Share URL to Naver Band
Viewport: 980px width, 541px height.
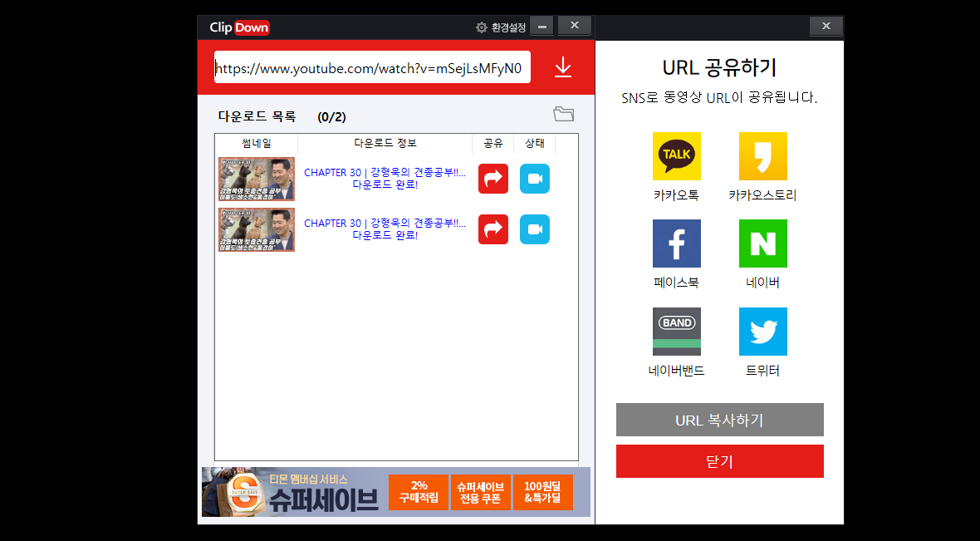(x=677, y=332)
